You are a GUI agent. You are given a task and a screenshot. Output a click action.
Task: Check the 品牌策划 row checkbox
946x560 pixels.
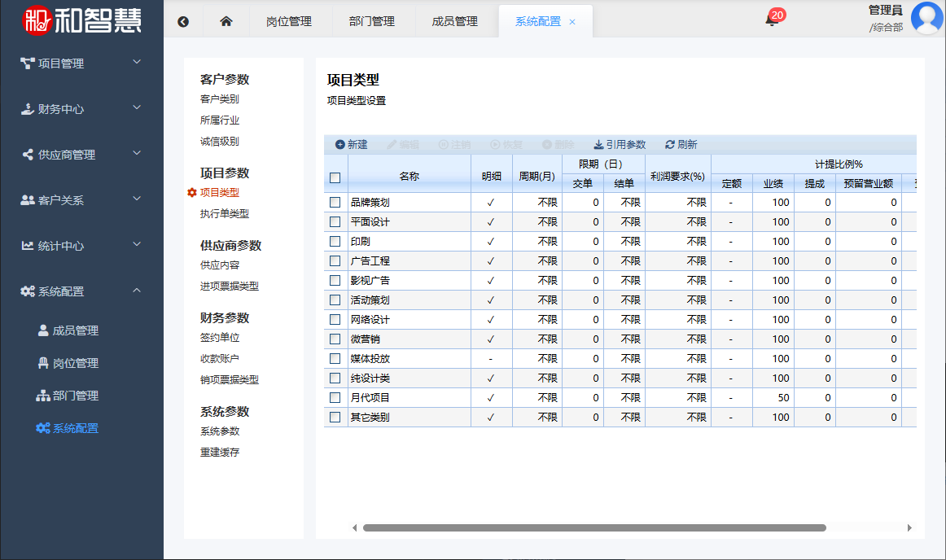pos(335,202)
